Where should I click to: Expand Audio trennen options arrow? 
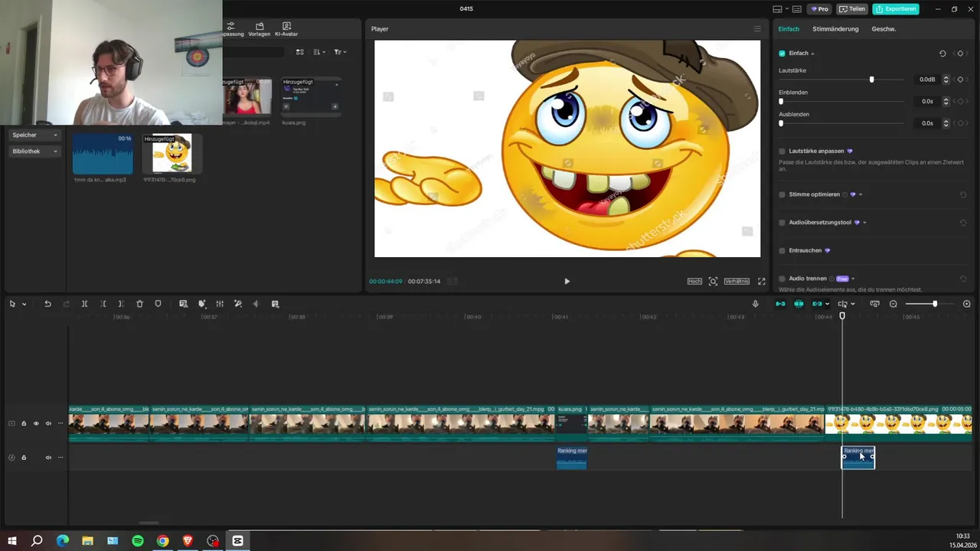[853, 279]
